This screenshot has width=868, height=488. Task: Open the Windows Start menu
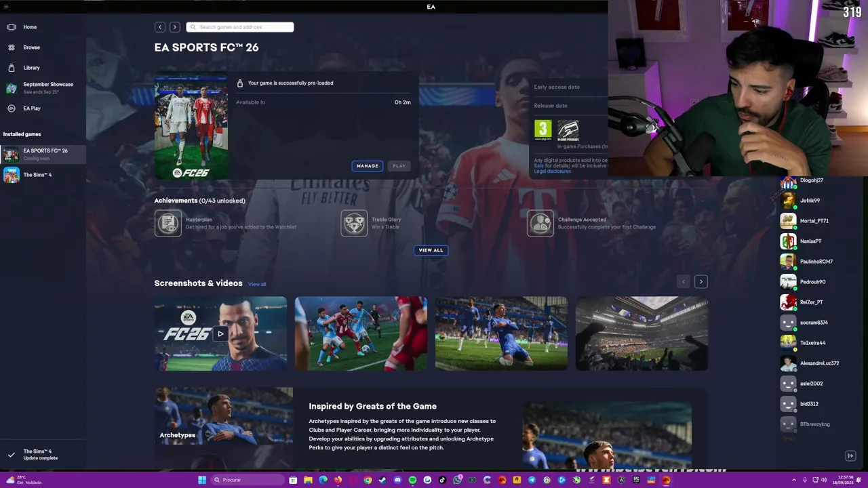[202, 480]
